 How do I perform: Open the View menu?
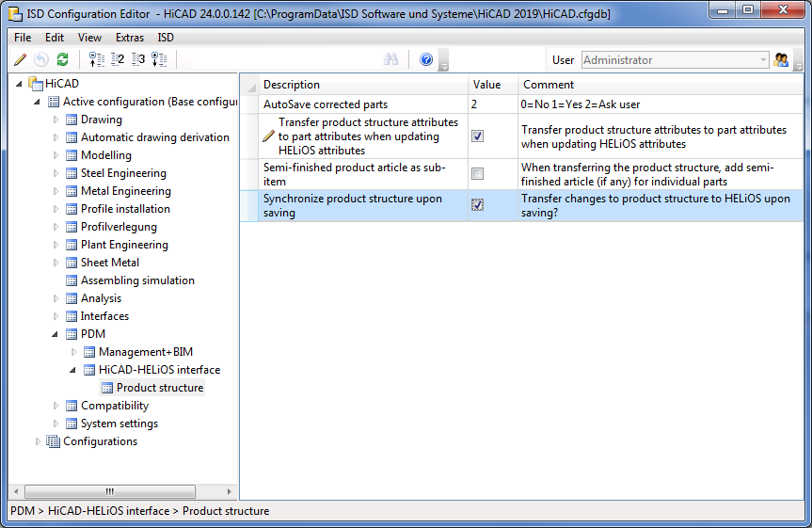click(89, 38)
